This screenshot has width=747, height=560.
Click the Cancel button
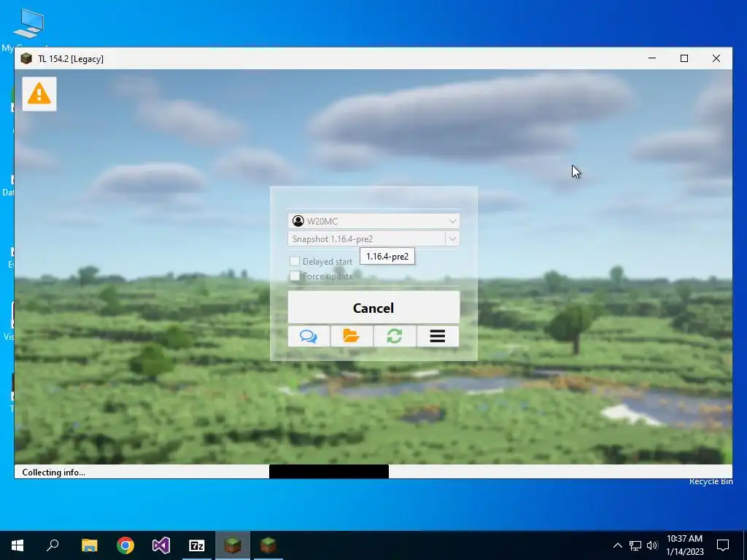(373, 308)
